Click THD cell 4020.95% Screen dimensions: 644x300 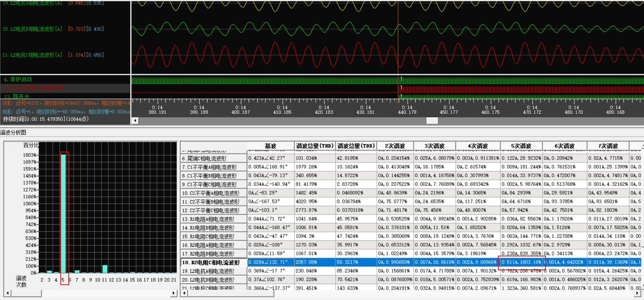click(315, 202)
